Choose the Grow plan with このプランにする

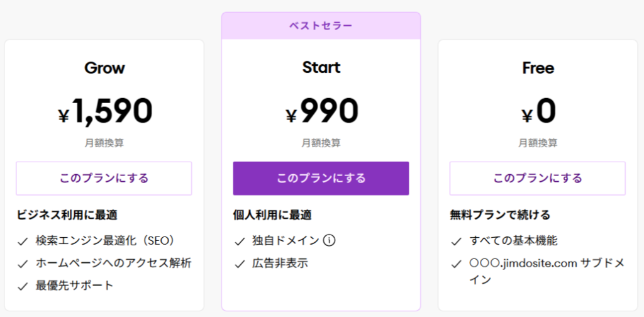coord(104,178)
